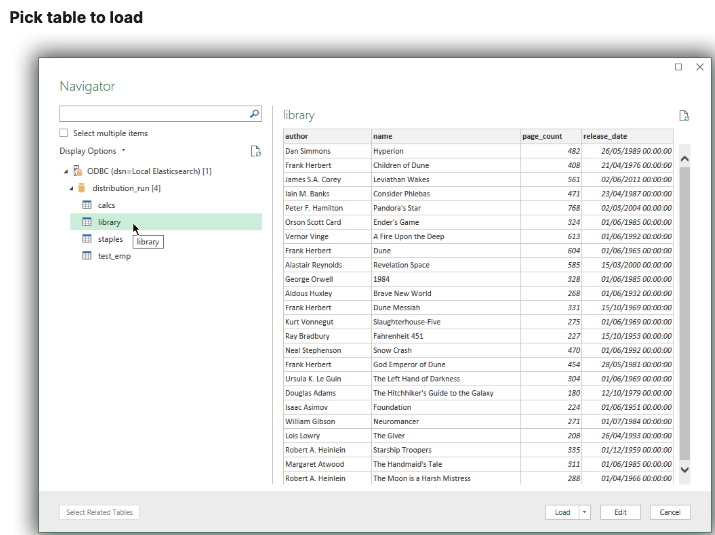This screenshot has height=535, width=715.
Task: Click the refresh preview icon above the table
Action: [684, 115]
